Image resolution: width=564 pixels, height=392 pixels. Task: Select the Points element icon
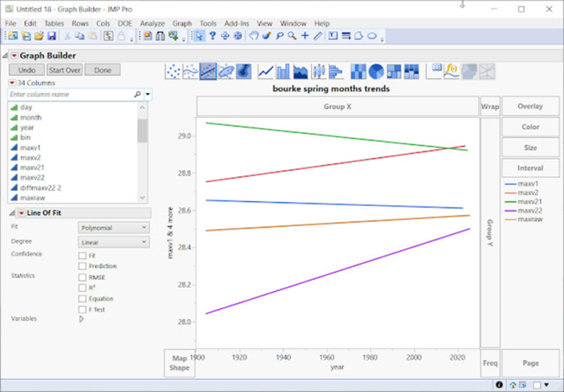pyautogui.click(x=172, y=71)
